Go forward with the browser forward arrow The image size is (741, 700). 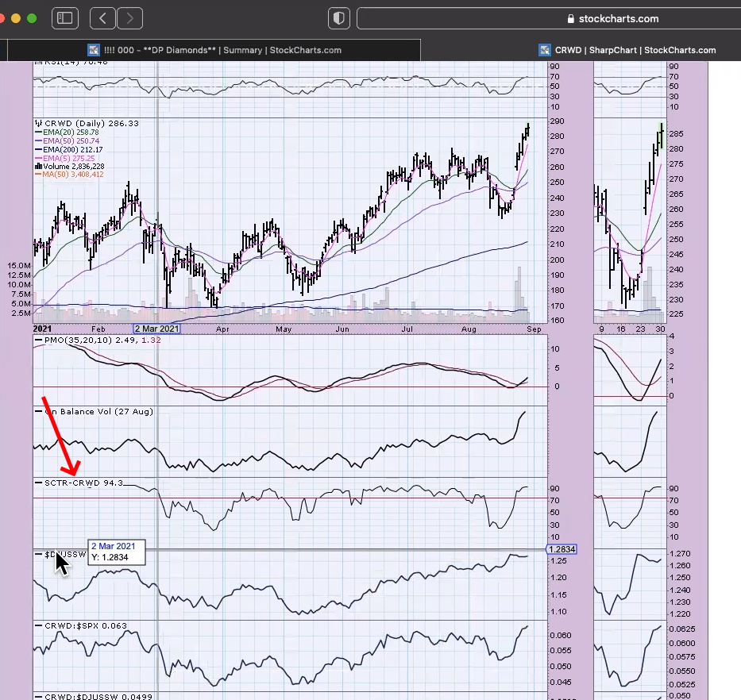tap(129, 18)
